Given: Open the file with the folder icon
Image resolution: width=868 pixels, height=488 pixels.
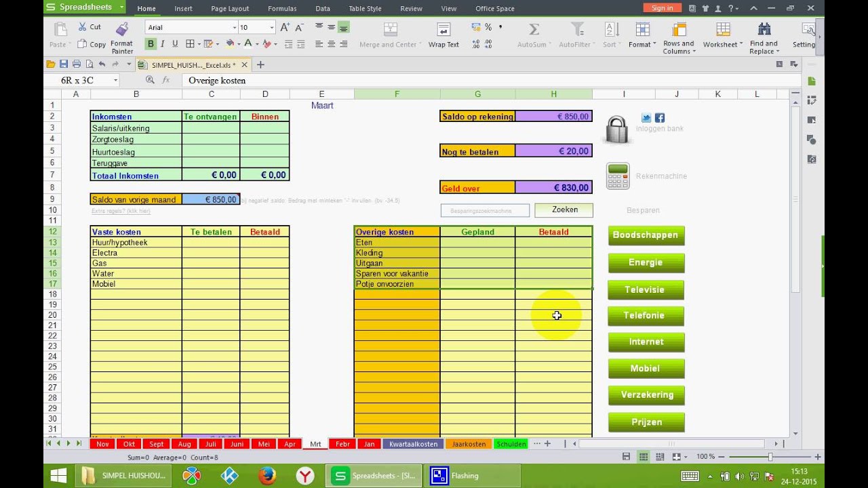Looking at the screenshot, I should (51, 64).
